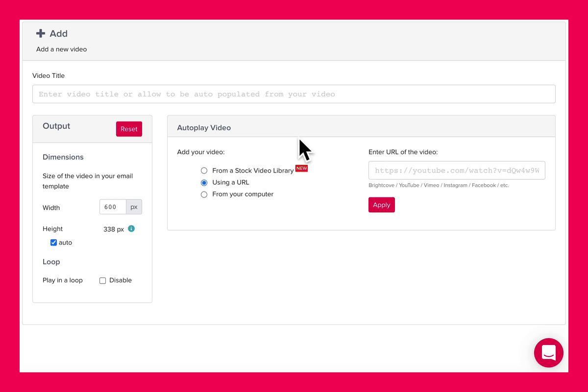Open the chat support widget
The width and height of the screenshot is (588, 392).
click(x=548, y=352)
